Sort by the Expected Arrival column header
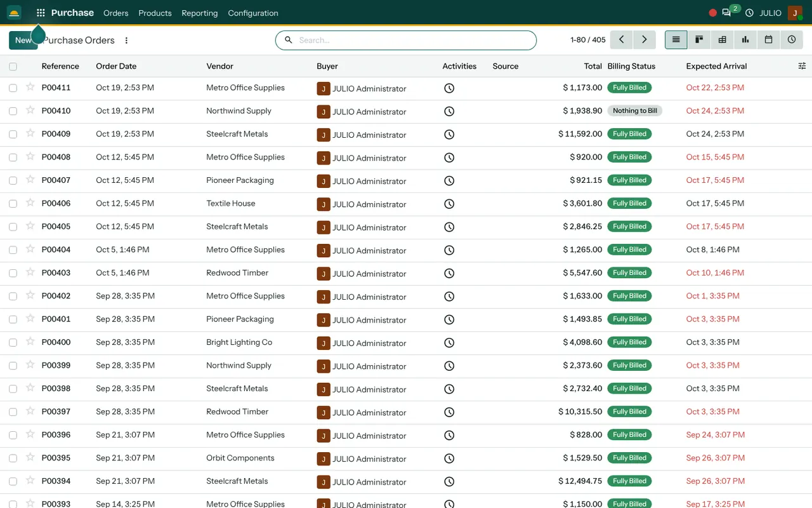The image size is (812, 508). pyautogui.click(x=716, y=66)
